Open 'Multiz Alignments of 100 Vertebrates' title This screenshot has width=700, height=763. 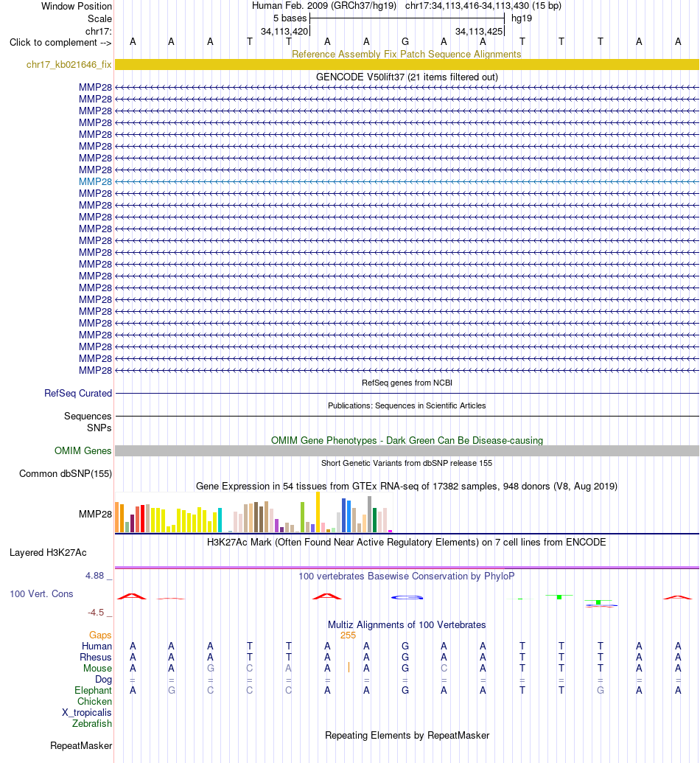tap(406, 625)
